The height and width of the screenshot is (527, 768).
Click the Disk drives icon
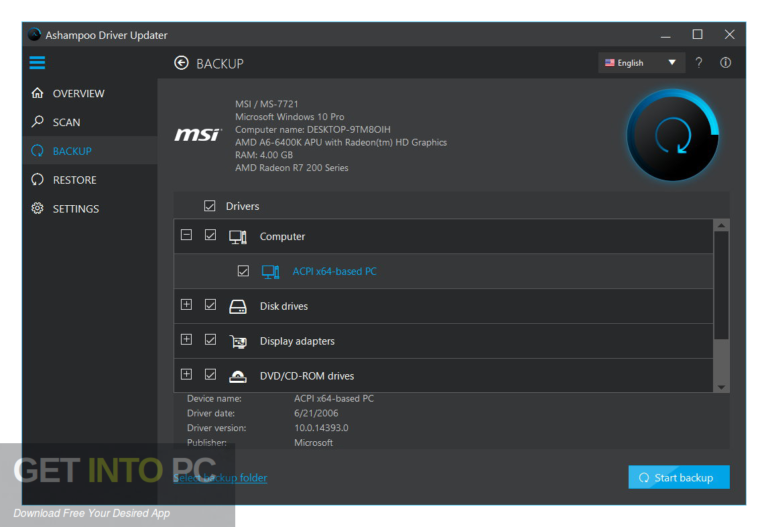tap(238, 307)
